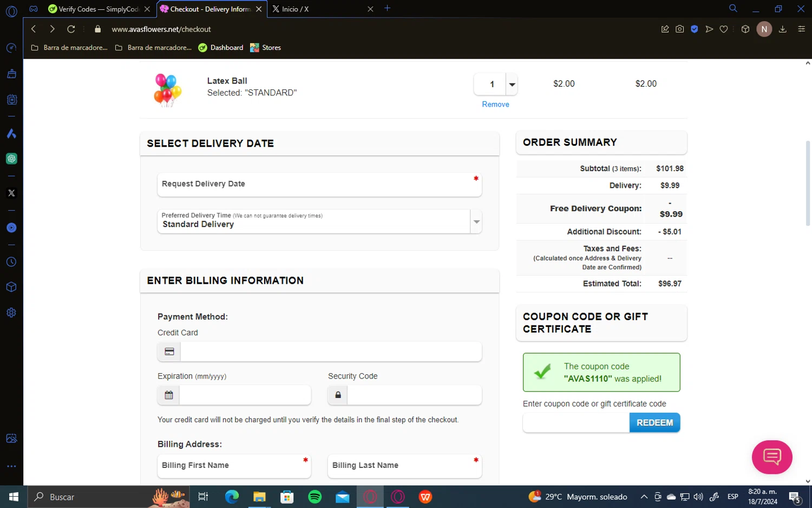Screen dimensions: 812x508
Task: Open the Extensions cube in the sidebar
Action: [11, 287]
